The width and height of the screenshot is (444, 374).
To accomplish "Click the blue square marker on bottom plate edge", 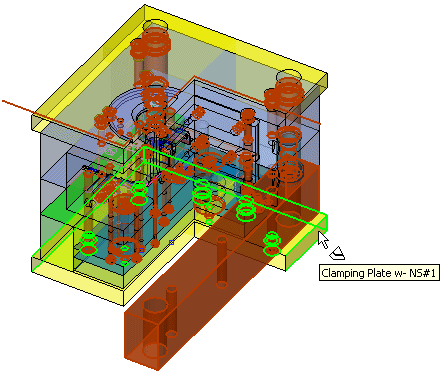I will tap(171, 242).
